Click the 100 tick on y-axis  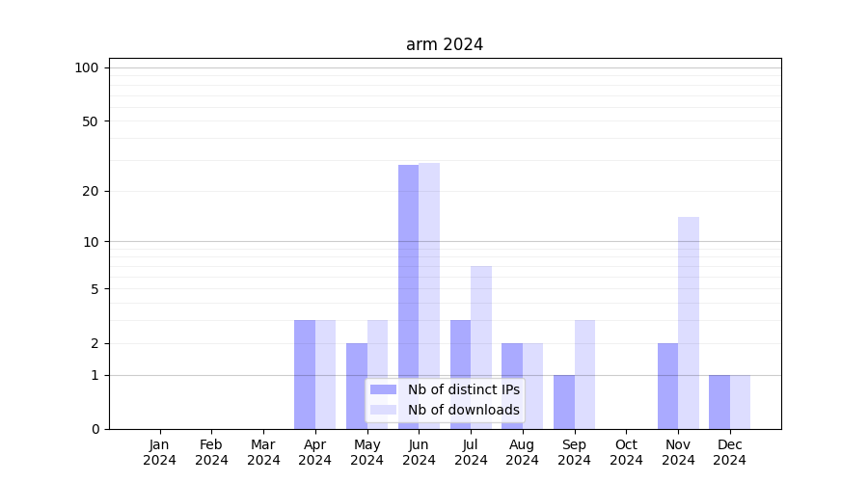pyautogui.click(x=87, y=67)
